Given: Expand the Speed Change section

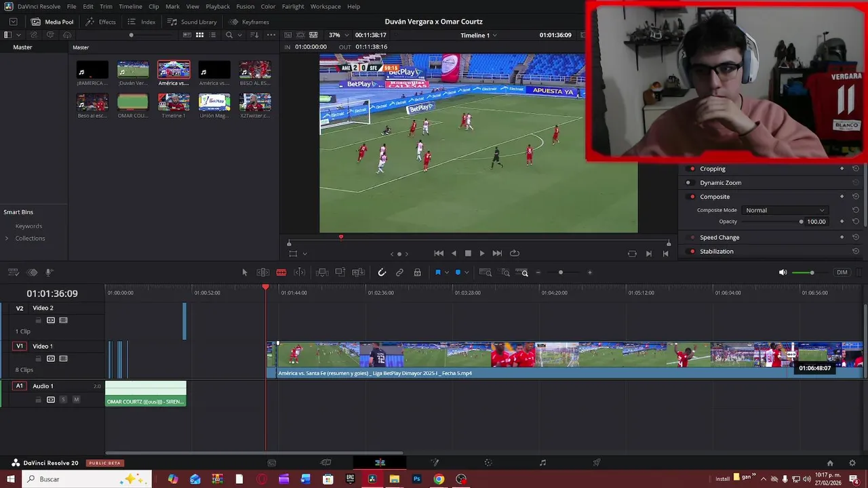Looking at the screenshot, I should [719, 238].
